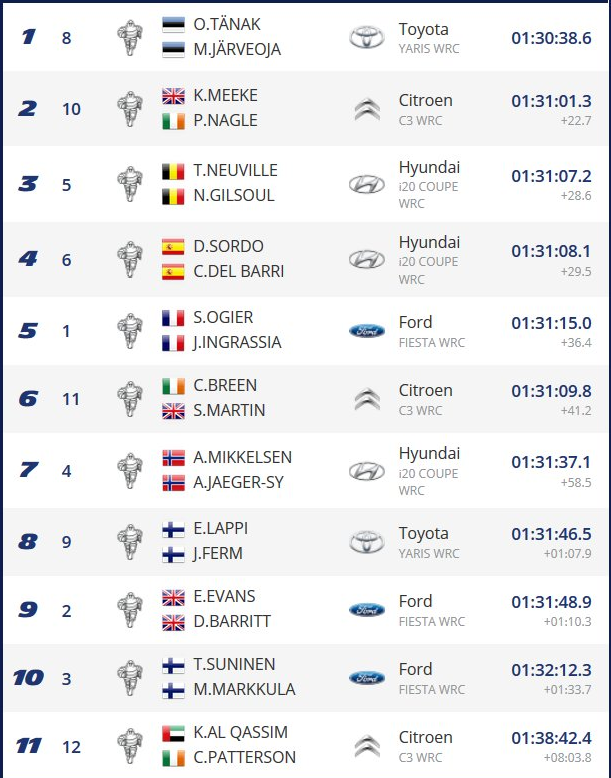Viewport: 611px width, 778px height.
Task: Click the Toyota logo in O.TÄNAK's row
Action: tap(366, 37)
